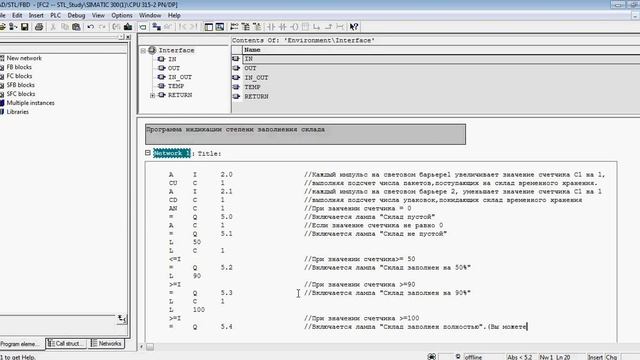This screenshot has width=640, height=360.
Task: Switch to the Call structure tab
Action: click(x=67, y=344)
